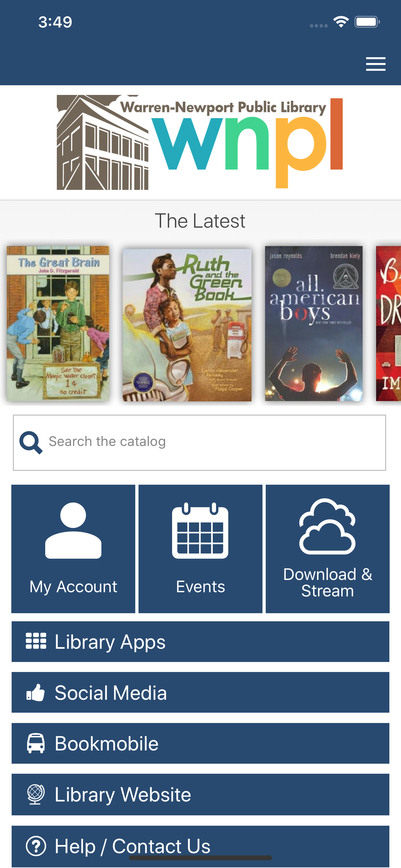Screen dimensions: 401x868
Task: Tap the Social Media thumbs-up icon
Action: [36, 692]
